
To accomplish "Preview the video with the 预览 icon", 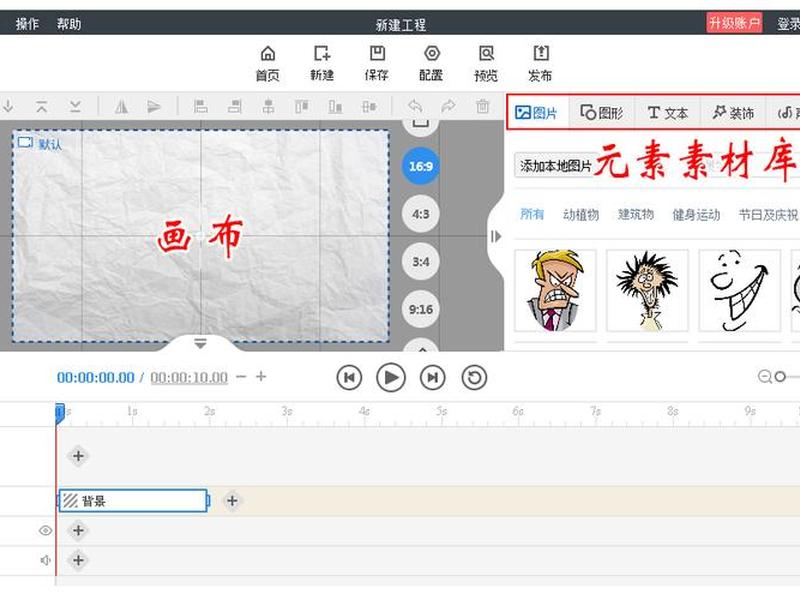I will pos(486,63).
